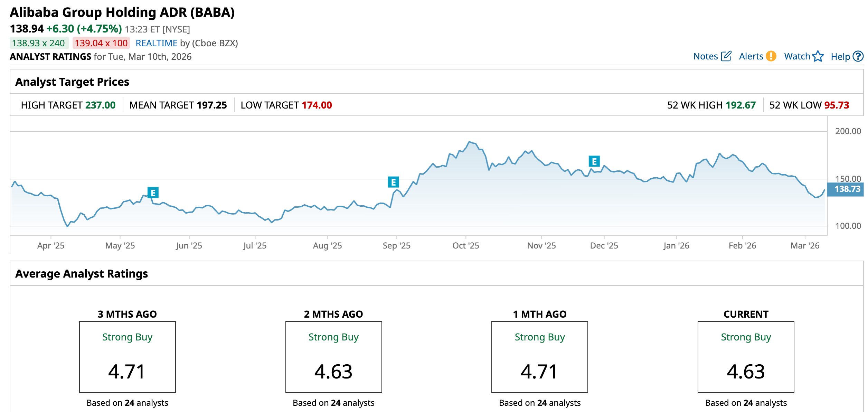
Task: Click the red ask 139.04 x 100 box
Action: pos(101,43)
